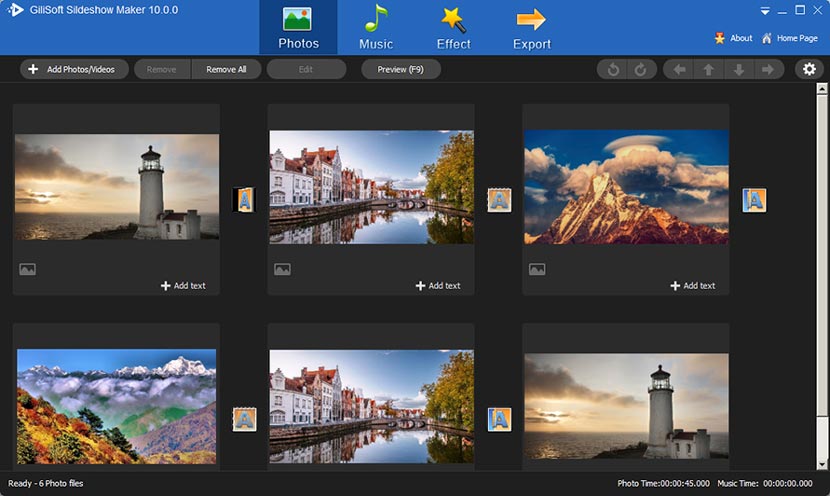Move selected photo left with arrow

tap(679, 69)
